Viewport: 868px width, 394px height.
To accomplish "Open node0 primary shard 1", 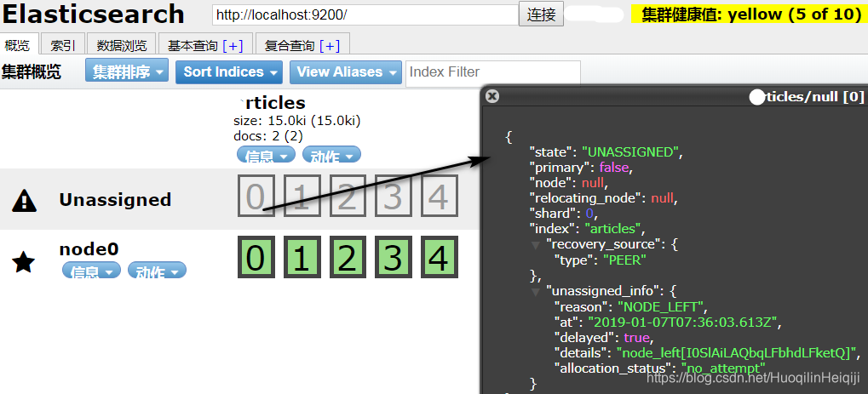I will (x=302, y=257).
